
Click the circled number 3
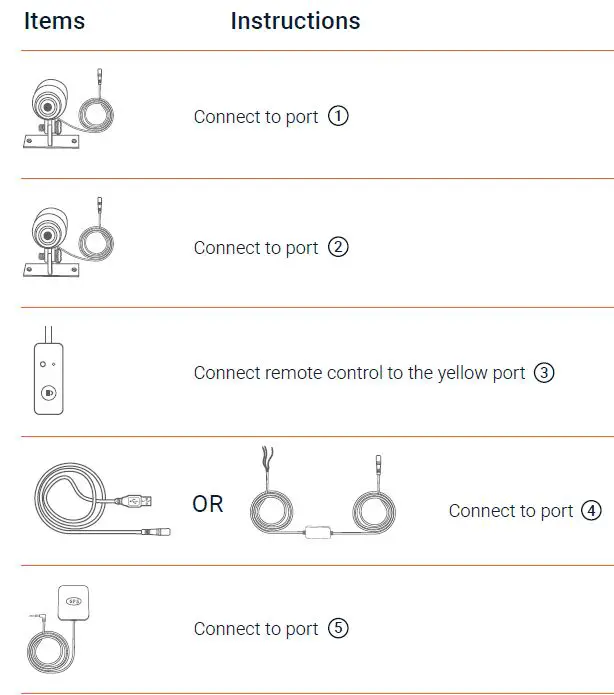pyautogui.click(x=544, y=373)
